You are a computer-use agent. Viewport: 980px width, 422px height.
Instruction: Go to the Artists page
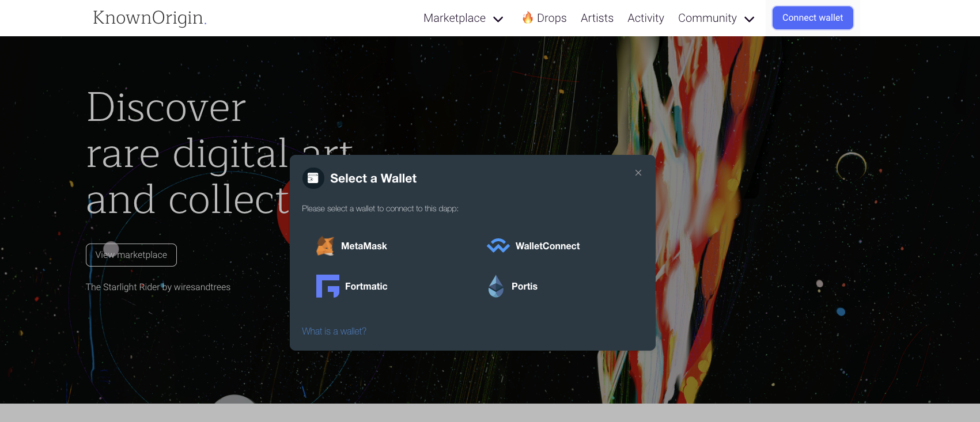coord(597,18)
